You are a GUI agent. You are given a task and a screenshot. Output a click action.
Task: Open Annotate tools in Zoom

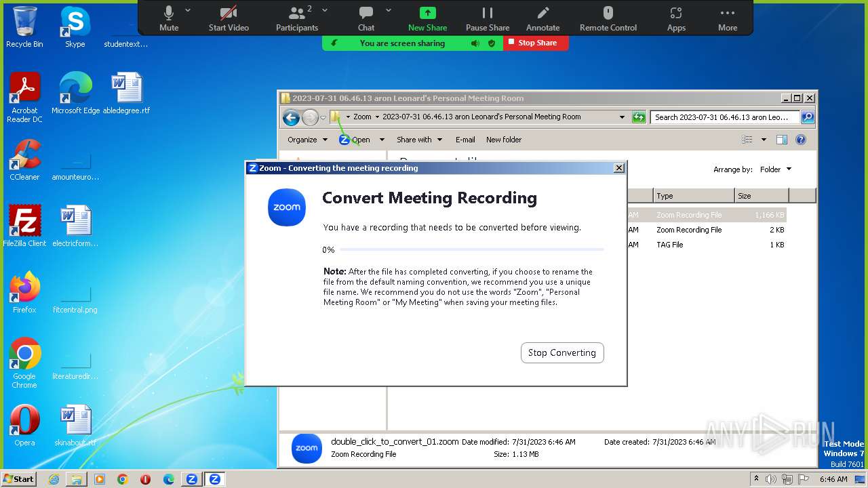click(x=543, y=18)
